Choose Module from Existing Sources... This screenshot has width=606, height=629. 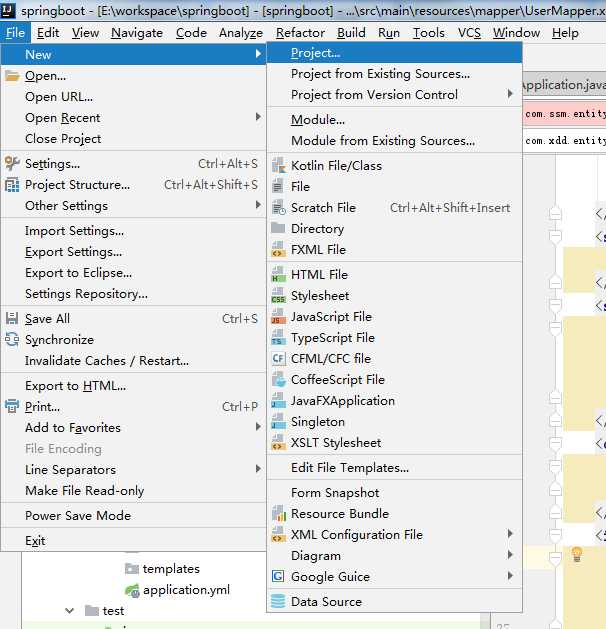coord(394,141)
